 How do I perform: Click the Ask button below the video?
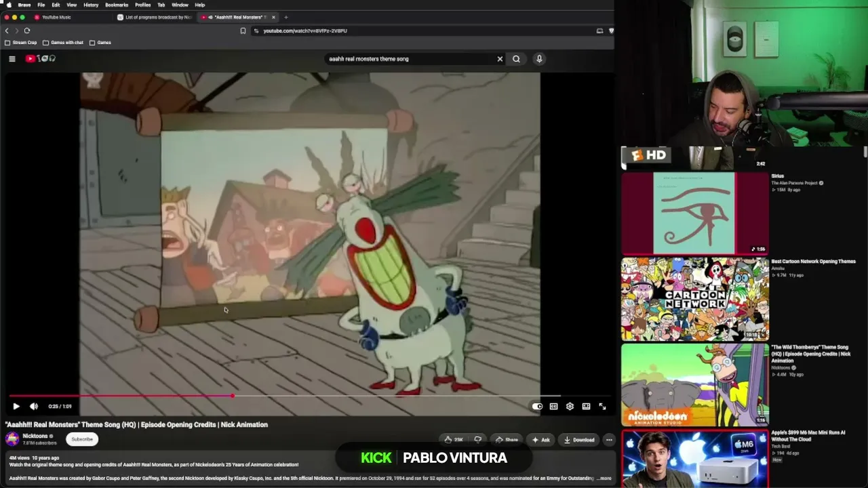[541, 440]
